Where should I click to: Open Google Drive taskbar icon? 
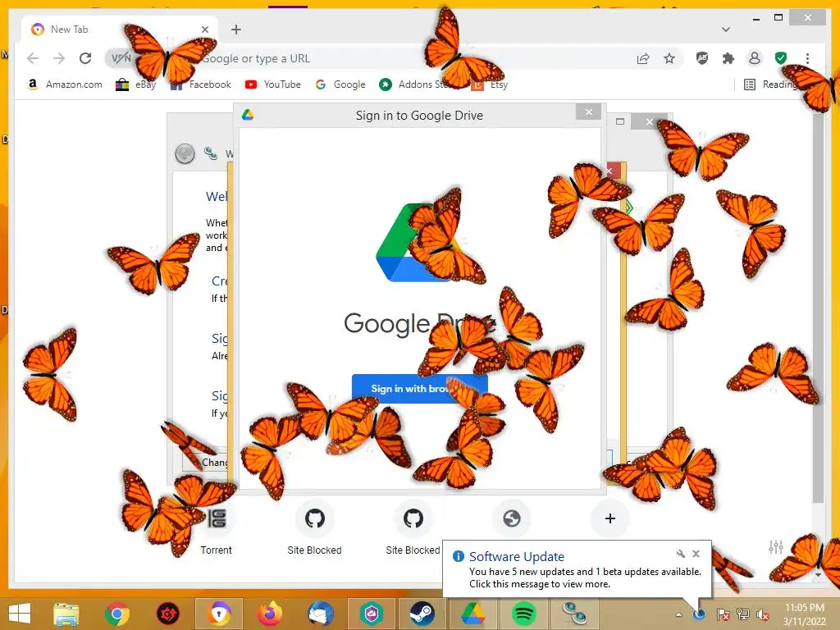(473, 614)
